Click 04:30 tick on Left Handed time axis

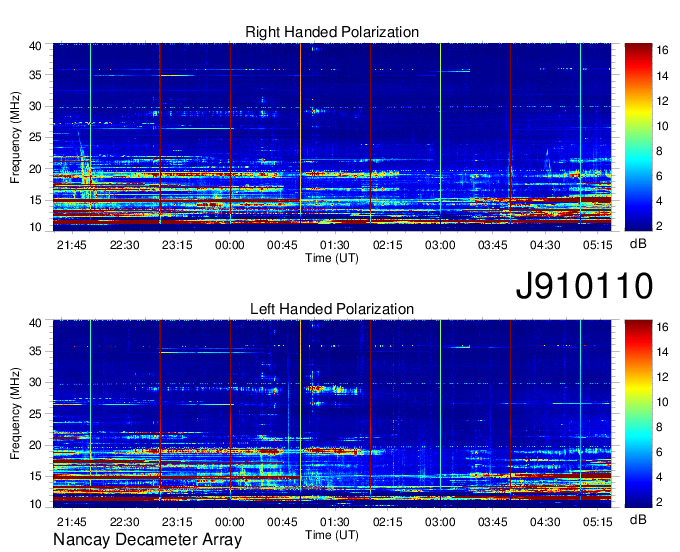click(545, 522)
